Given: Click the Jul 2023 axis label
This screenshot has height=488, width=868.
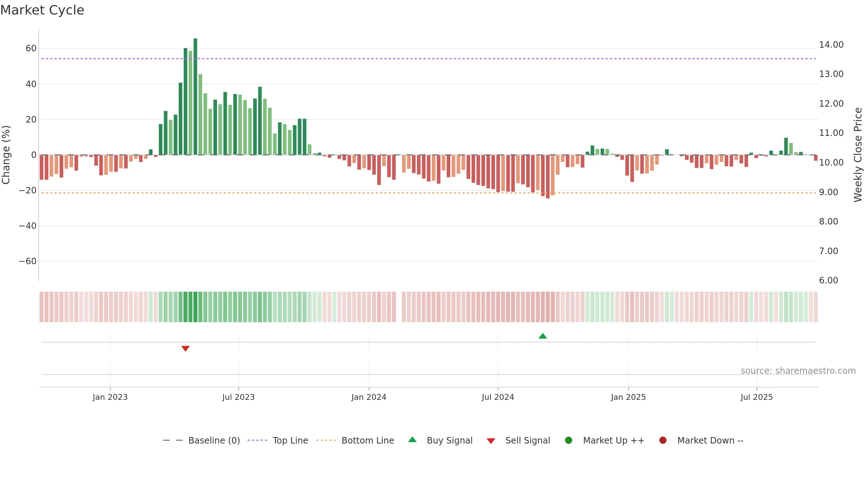Looking at the screenshot, I should pos(238,397).
